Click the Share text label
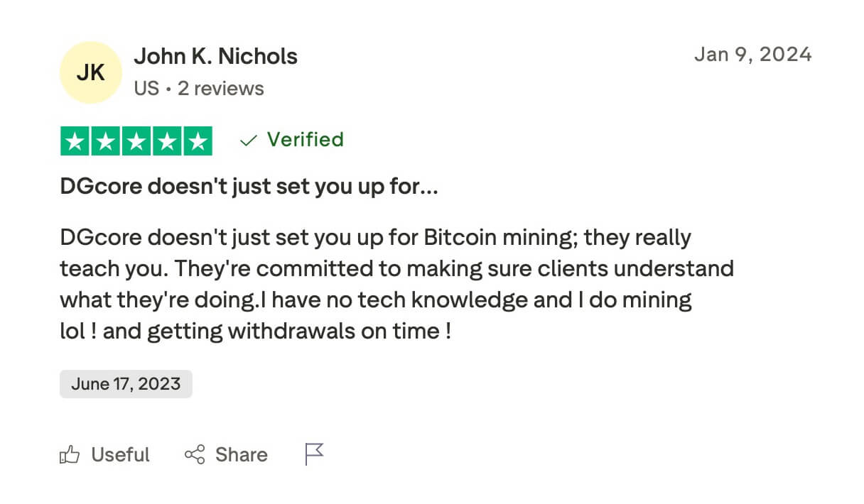Image resolution: width=864 pixels, height=504 pixels. [x=241, y=454]
